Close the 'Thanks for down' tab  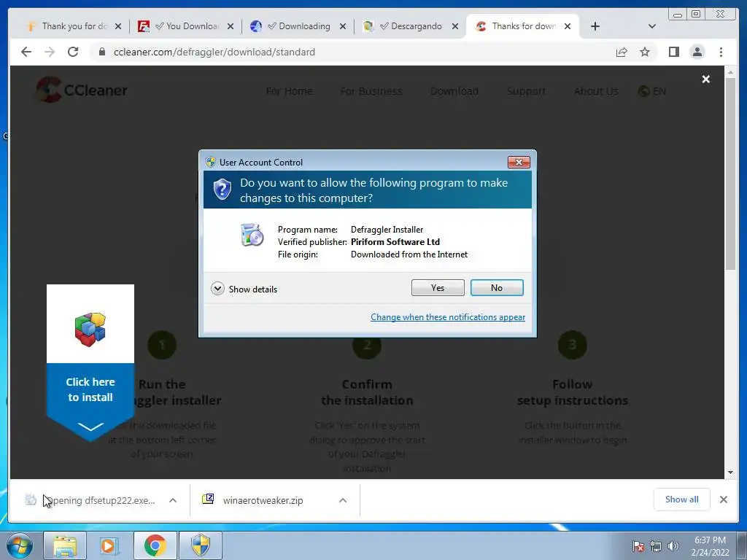tap(568, 26)
